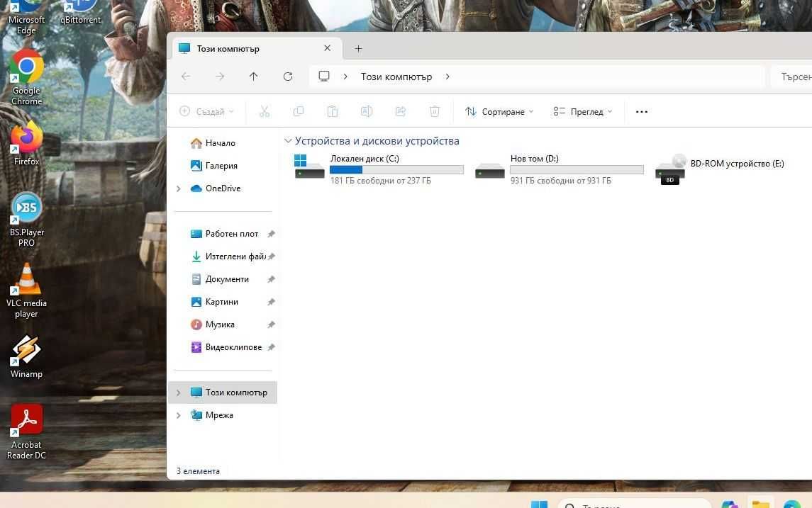
Task: Collapse Устройства и дискови устройства group
Action: [x=288, y=141]
